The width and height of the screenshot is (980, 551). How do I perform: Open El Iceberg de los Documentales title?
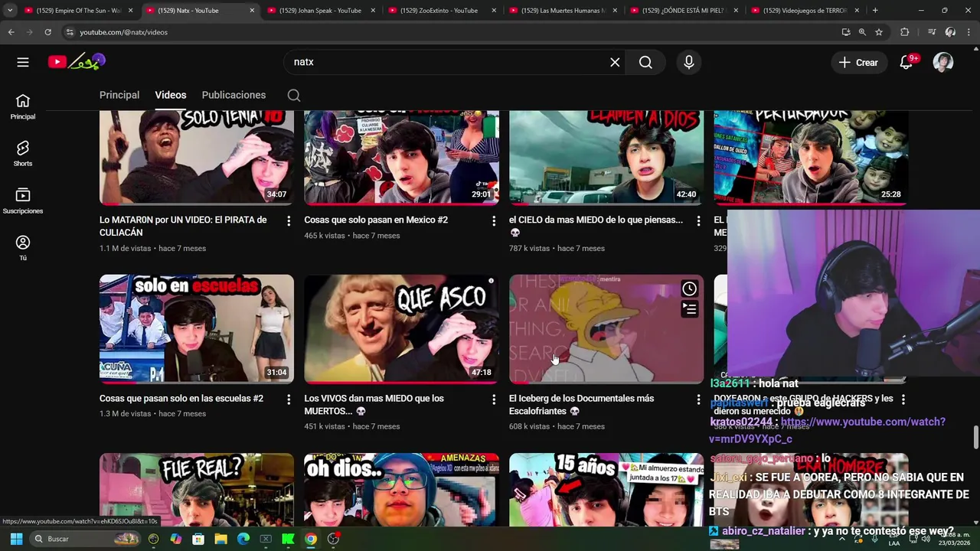point(582,405)
